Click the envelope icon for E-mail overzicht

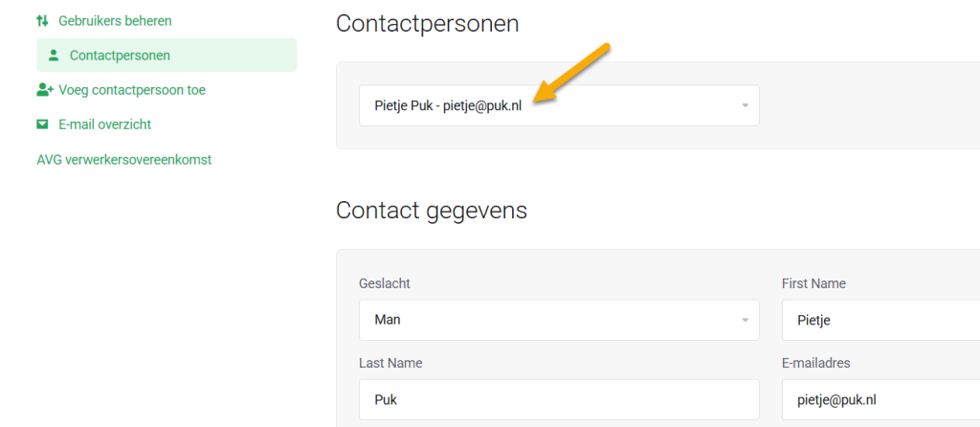[x=42, y=124]
